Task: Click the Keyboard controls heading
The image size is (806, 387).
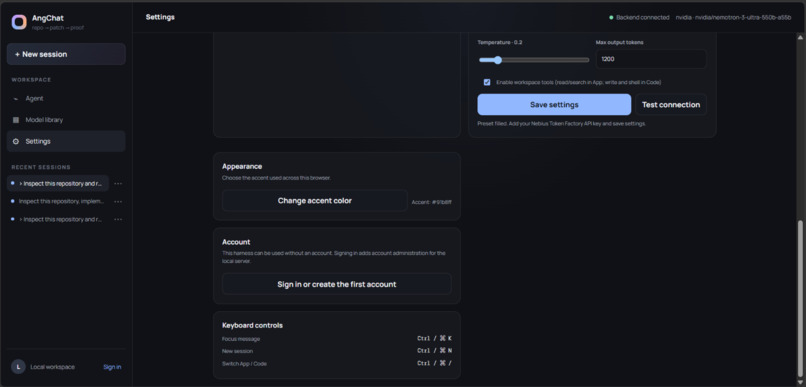Action: 252,325
